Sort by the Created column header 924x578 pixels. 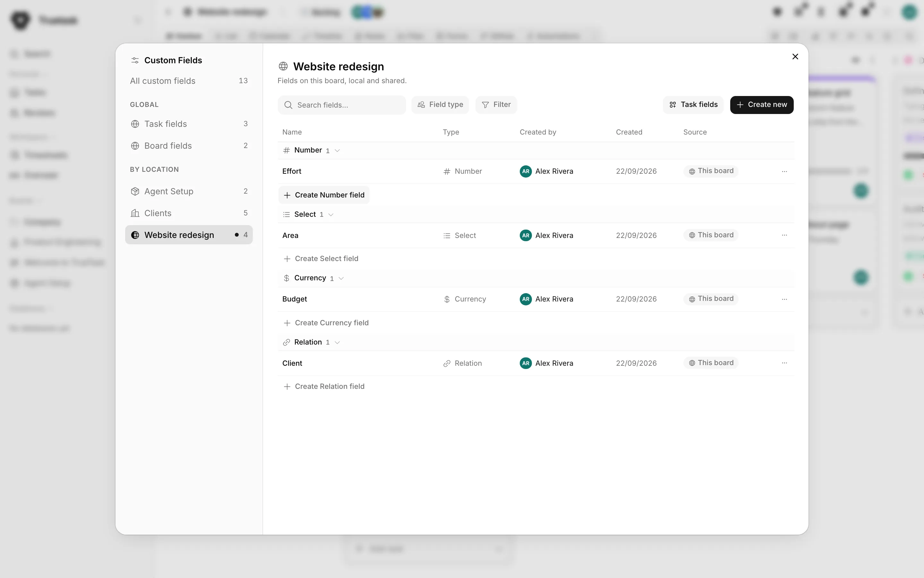point(629,132)
